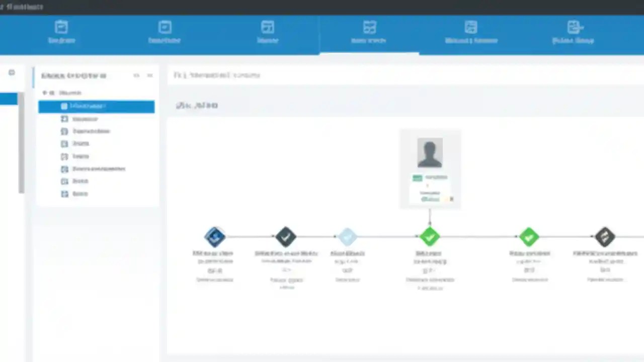Enable the green status badge on the employee card
This screenshot has height=362, width=644.
[x=417, y=177]
